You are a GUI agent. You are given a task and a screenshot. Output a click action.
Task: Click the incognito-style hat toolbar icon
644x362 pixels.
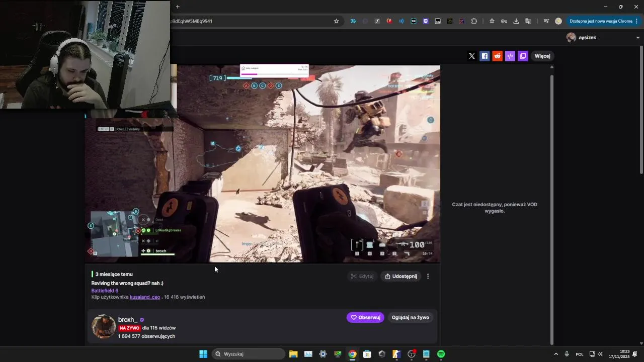point(492,21)
